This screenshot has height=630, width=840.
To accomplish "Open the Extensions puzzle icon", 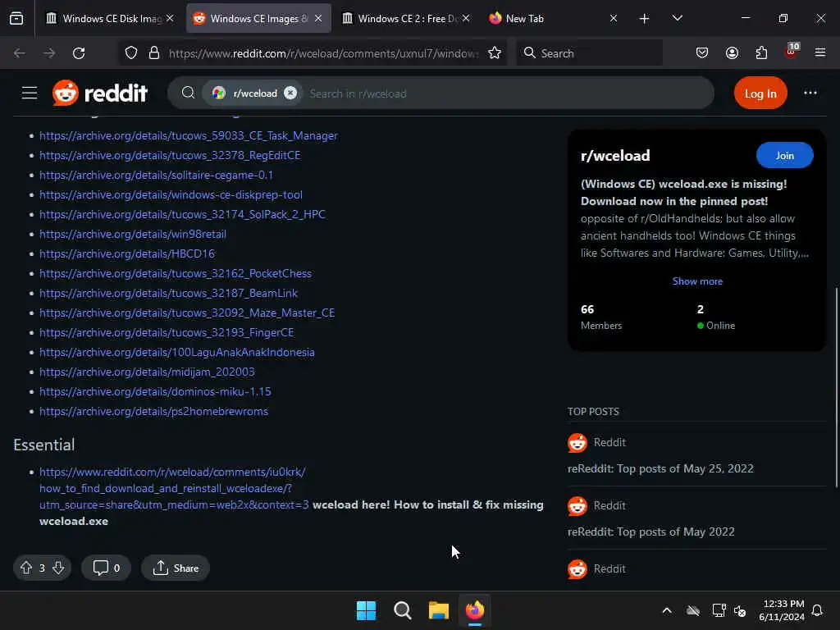I will point(761,53).
